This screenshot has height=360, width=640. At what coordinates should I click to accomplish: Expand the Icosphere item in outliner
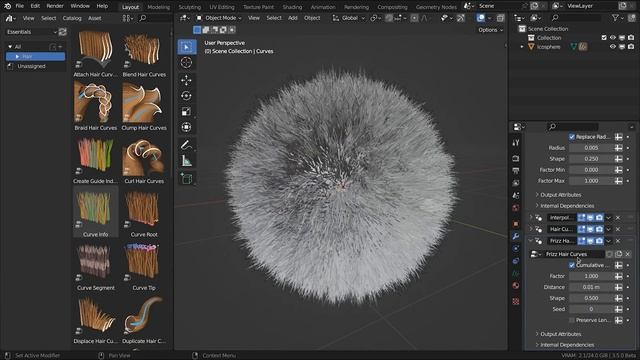(522, 47)
